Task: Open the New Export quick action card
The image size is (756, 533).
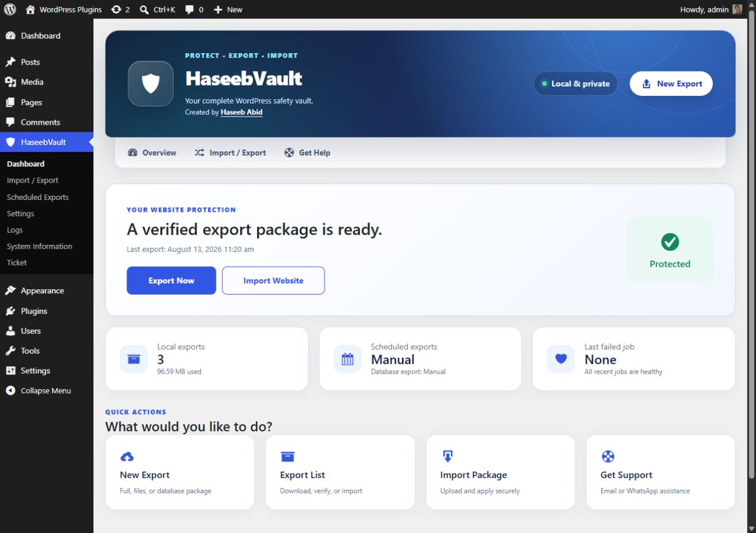Action: click(180, 472)
